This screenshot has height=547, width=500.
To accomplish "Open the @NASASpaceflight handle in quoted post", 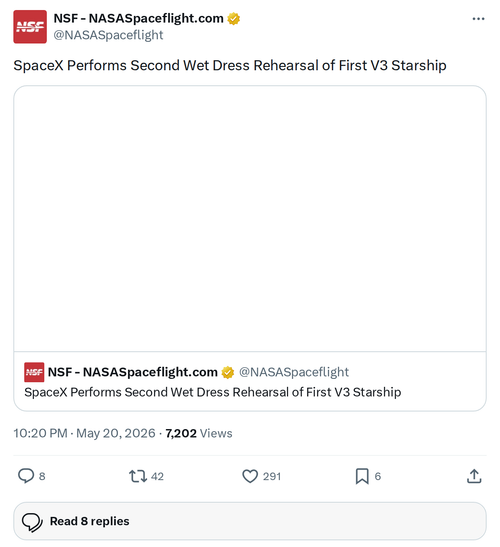I will [x=294, y=372].
